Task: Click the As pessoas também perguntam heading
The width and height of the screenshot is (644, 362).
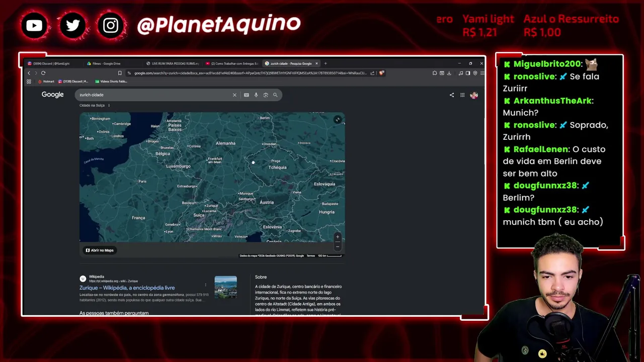Action: (x=114, y=313)
